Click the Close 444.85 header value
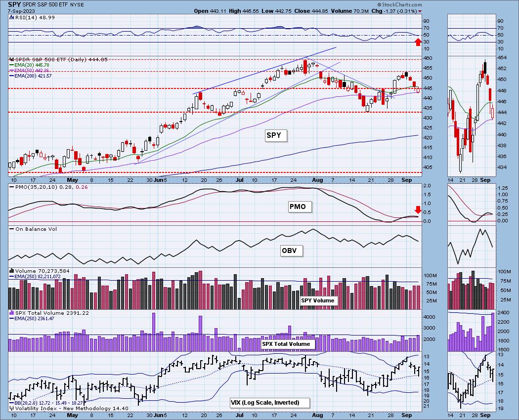The image size is (519, 420). pos(311,11)
